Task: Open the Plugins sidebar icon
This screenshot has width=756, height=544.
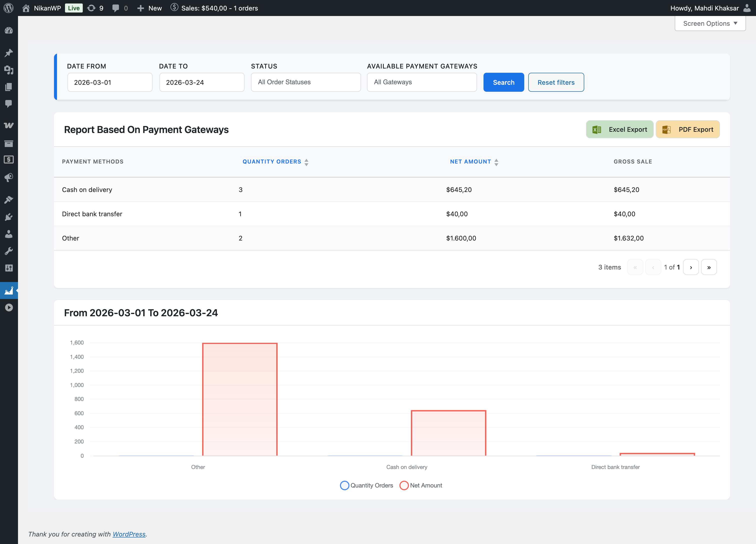Action: point(9,217)
